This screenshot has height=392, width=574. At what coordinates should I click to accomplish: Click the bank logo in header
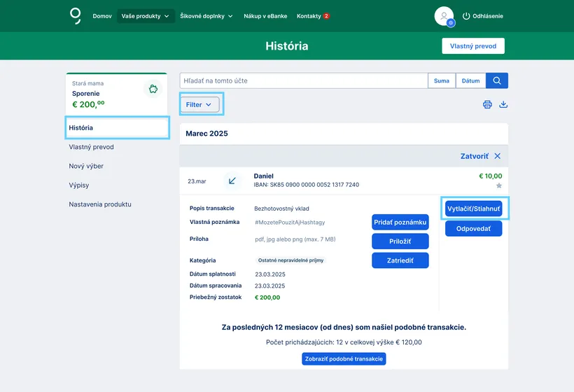[76, 16]
